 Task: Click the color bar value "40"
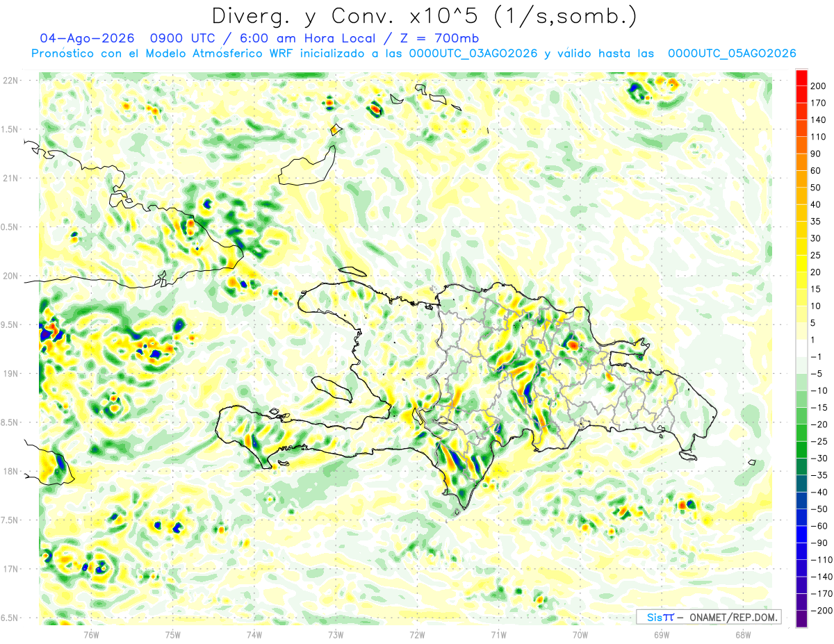click(817, 205)
